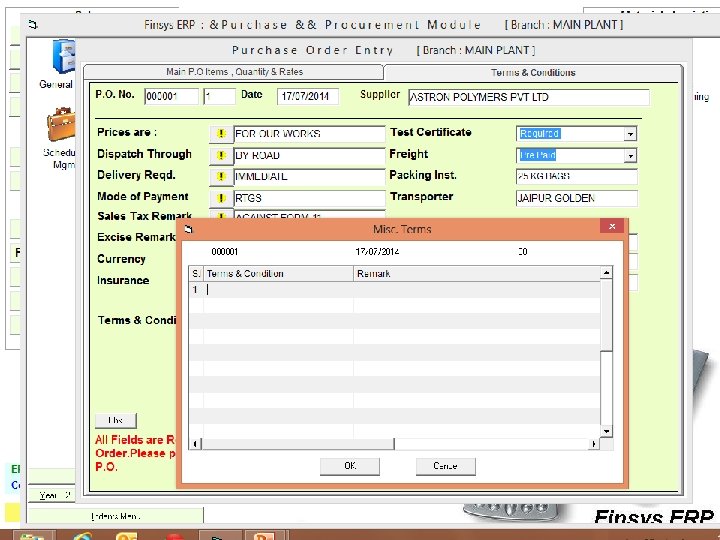Click scroll up arrow in Misc. Terms grid

pos(606,272)
